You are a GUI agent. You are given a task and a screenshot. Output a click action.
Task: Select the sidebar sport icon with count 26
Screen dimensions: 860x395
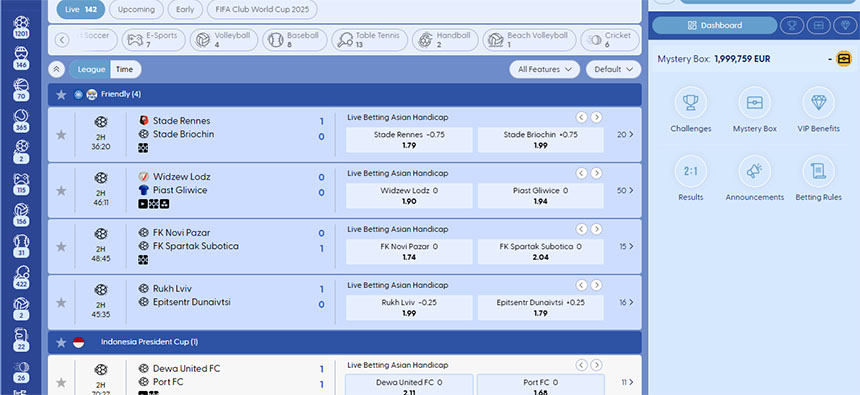21,371
